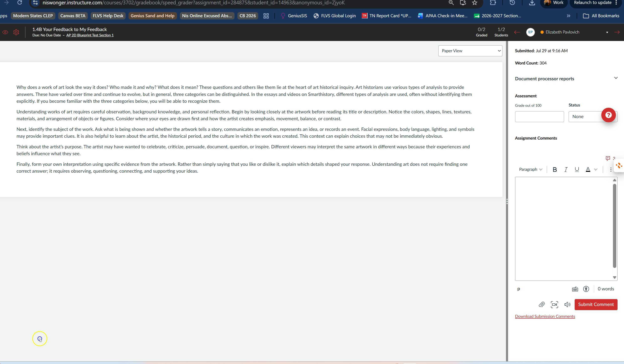The height and width of the screenshot is (364, 624).
Task: Open the red help question-mark button
Action: point(608,115)
